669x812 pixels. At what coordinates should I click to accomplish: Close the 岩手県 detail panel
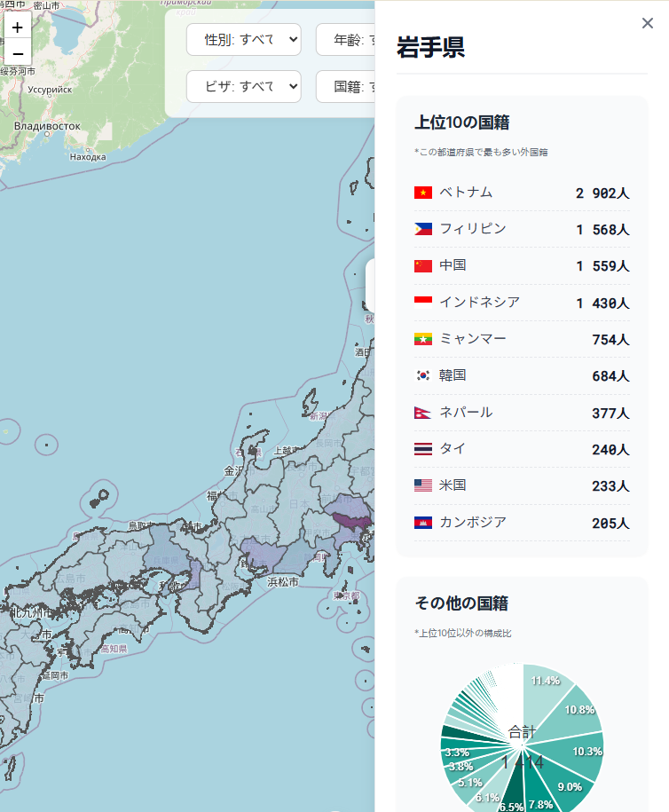click(647, 23)
